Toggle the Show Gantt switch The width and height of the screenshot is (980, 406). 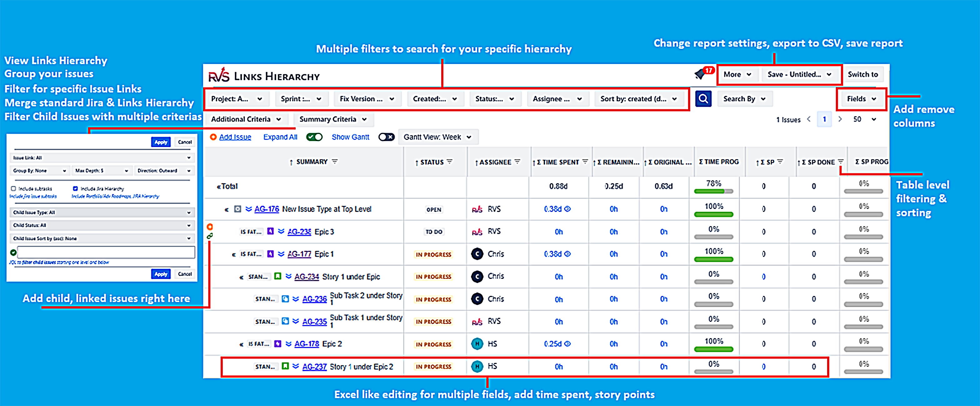[386, 137]
